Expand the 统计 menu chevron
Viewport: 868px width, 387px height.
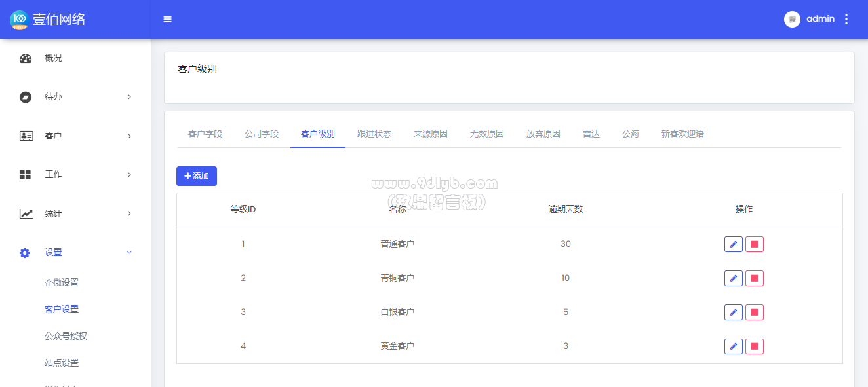(x=129, y=213)
